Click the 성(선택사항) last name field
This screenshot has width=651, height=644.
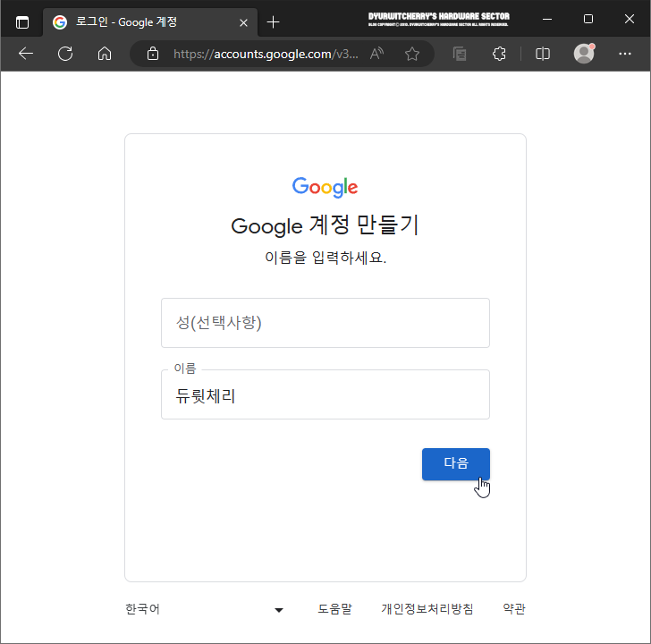click(325, 323)
